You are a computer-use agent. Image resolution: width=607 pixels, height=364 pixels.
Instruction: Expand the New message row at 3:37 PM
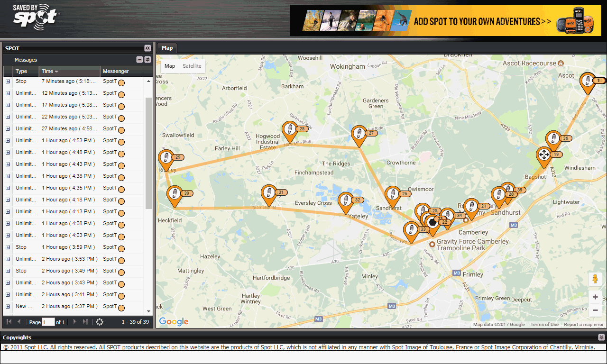pyautogui.click(x=8, y=307)
